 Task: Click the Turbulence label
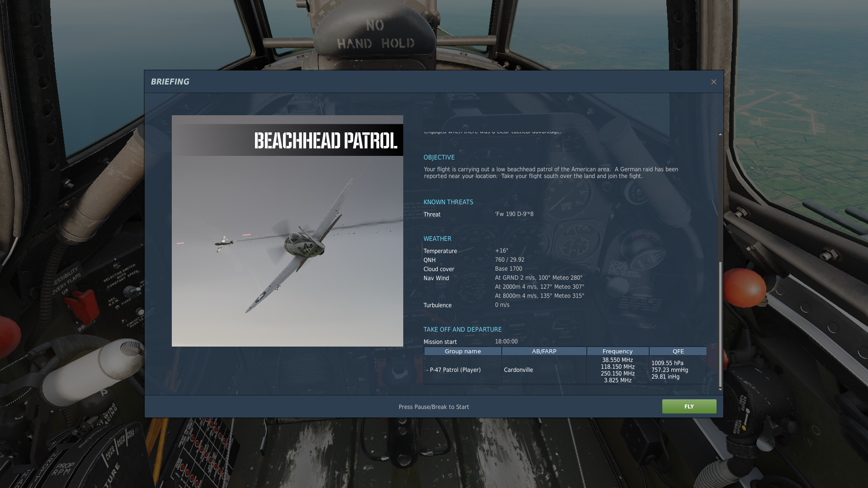pos(438,305)
